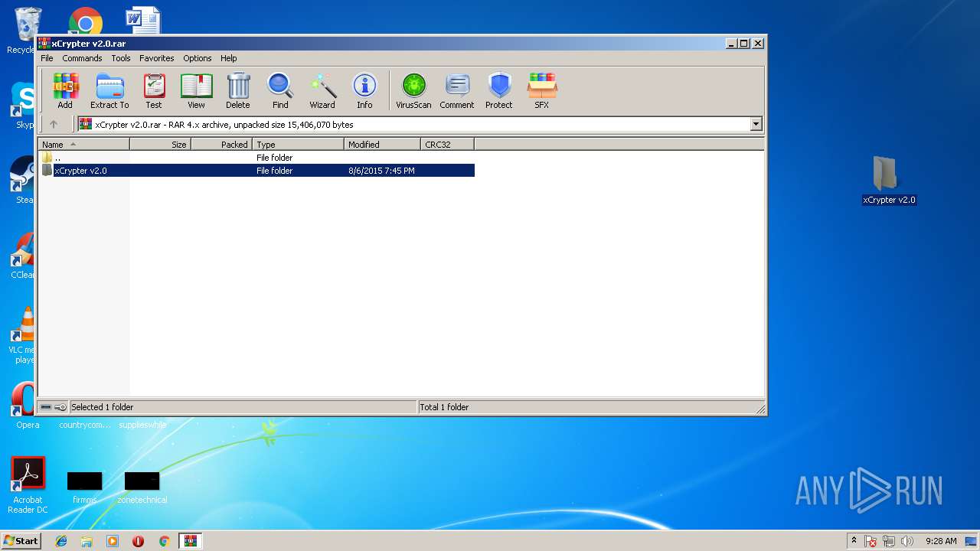Open the View toolbar button

196,91
